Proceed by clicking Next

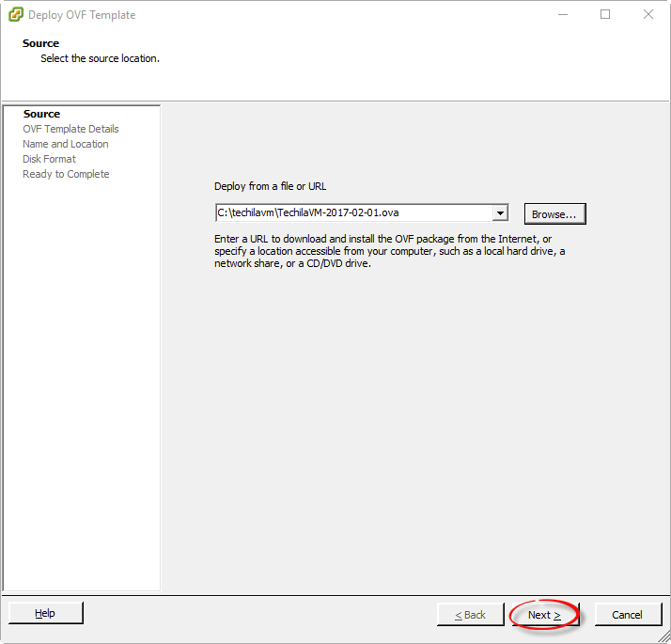pos(544,615)
